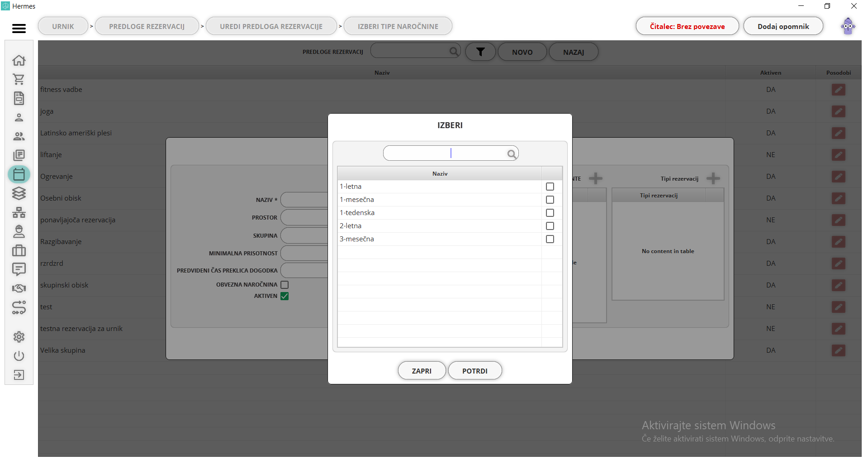Image resolution: width=868 pixels, height=465 pixels.
Task: Focus the IZBERI dialog search field
Action: pos(451,153)
